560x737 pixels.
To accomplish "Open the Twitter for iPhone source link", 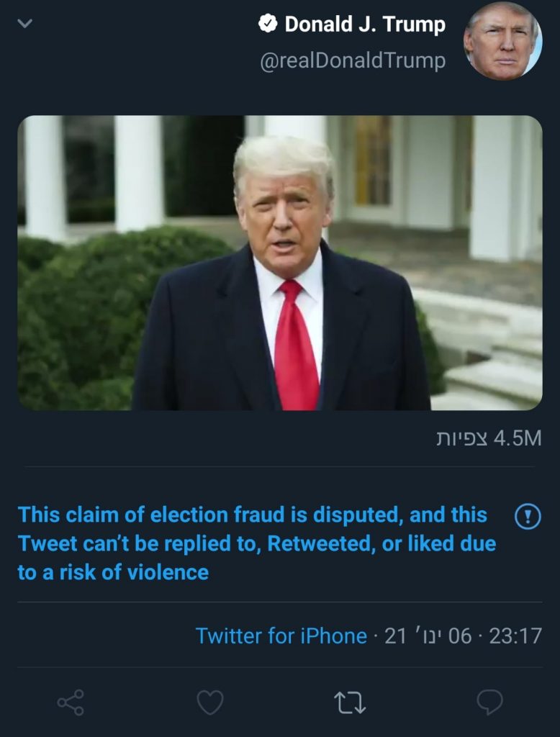I will (x=281, y=636).
